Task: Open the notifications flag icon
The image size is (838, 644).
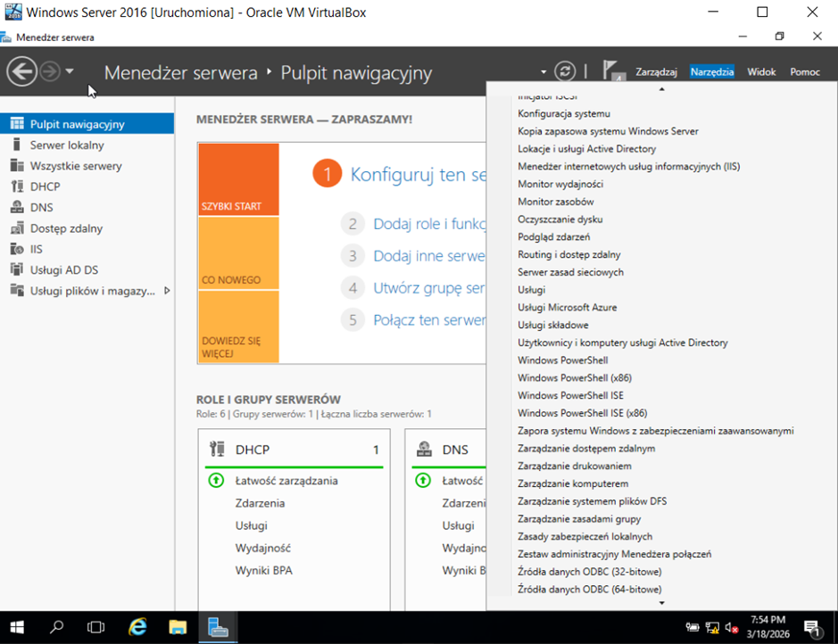Action: (x=613, y=71)
